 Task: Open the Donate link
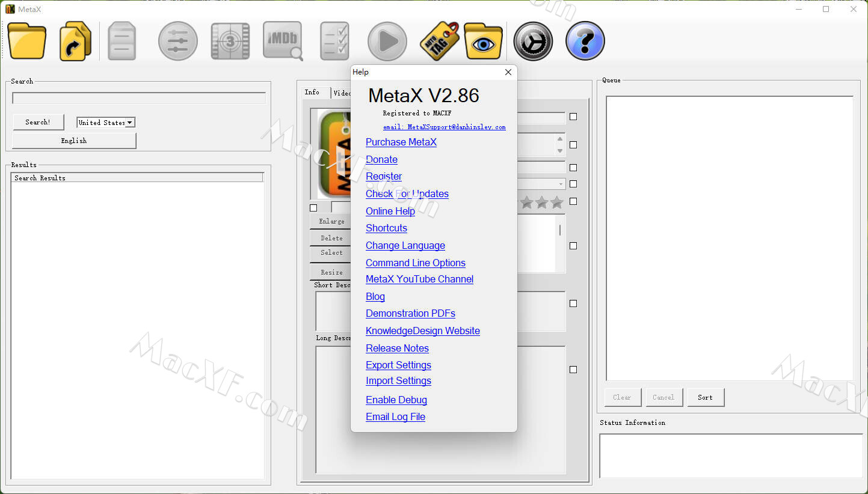click(381, 159)
